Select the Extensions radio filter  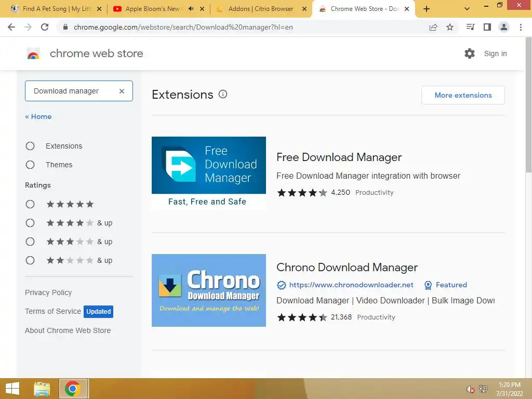click(30, 146)
